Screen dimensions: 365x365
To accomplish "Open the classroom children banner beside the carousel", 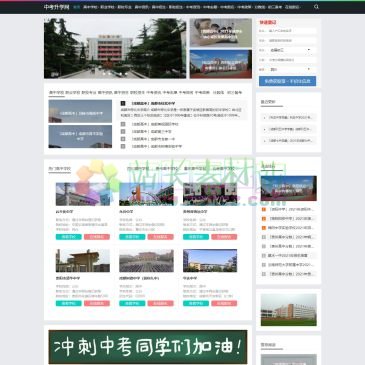I will tap(221, 33).
